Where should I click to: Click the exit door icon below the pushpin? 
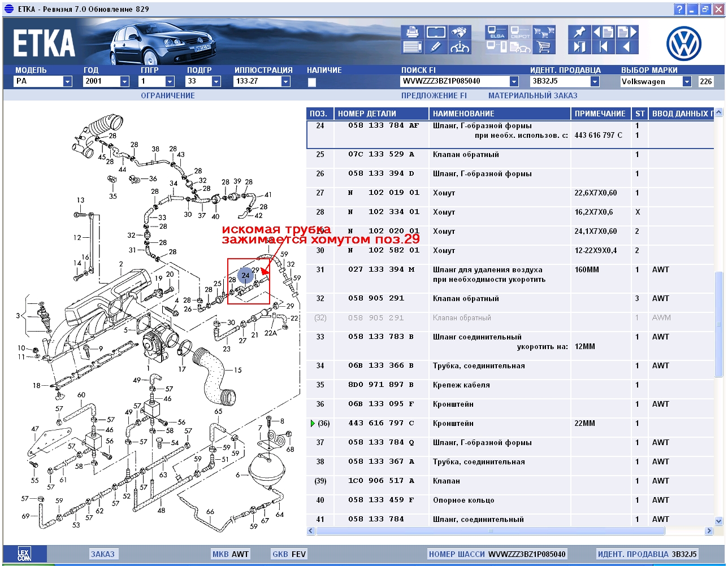click(x=579, y=47)
